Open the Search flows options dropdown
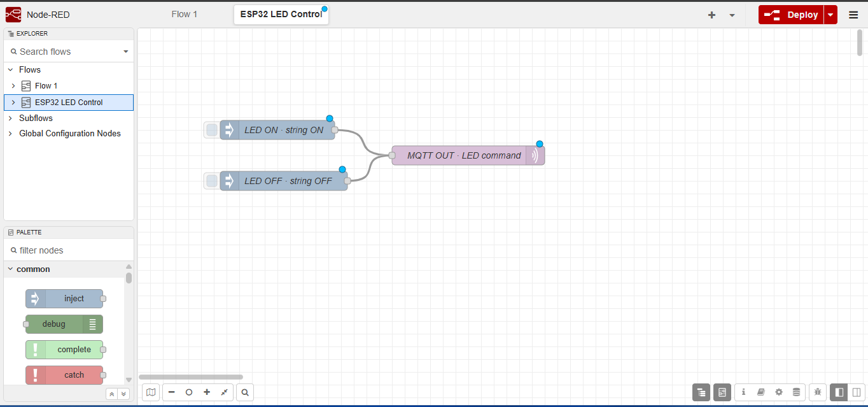Screen dimensions: 868x407 [x=126, y=52]
